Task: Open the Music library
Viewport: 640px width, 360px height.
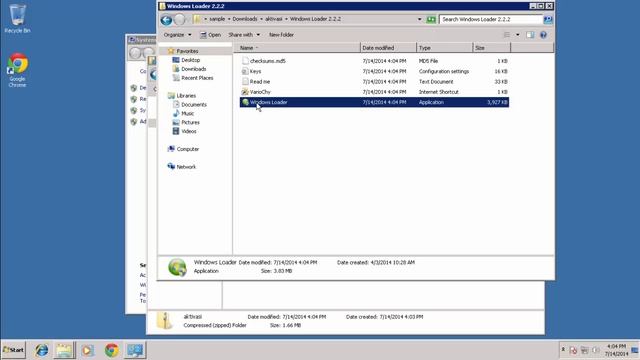Action: coord(187,113)
